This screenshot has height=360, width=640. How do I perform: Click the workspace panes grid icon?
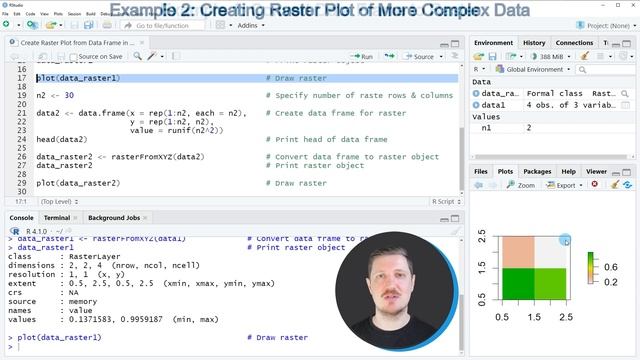pyautogui.click(x=220, y=25)
